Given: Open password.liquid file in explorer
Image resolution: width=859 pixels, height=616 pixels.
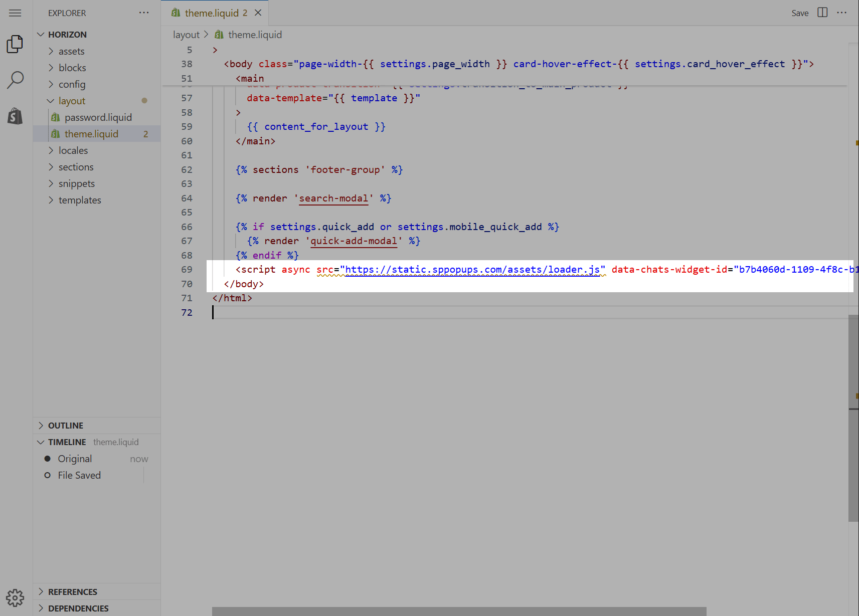Looking at the screenshot, I should click(98, 117).
